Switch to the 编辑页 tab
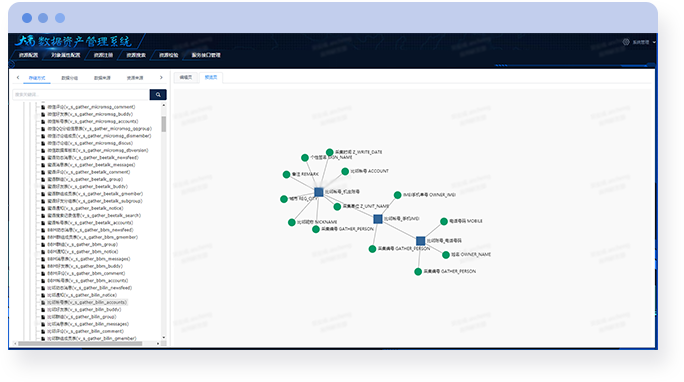This screenshot has height=382, width=684. point(186,77)
